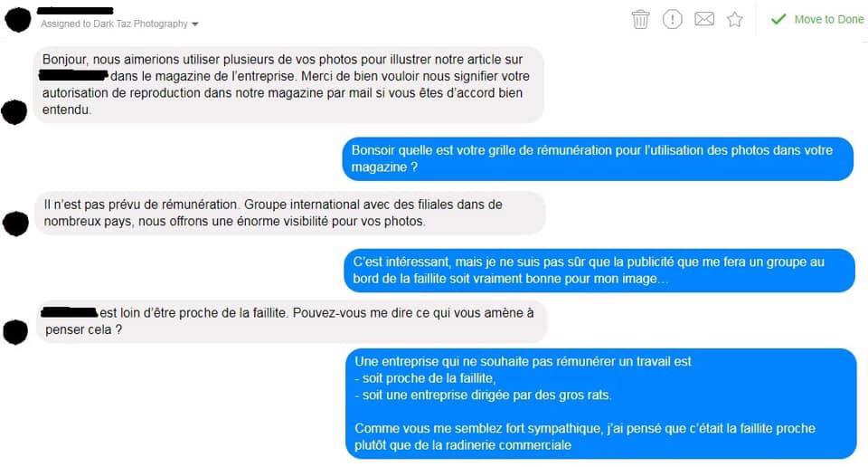This screenshot has height=467, width=868.
Task: Click the dropdown arrow after Dark Taz Photography
Action: pyautogui.click(x=195, y=24)
